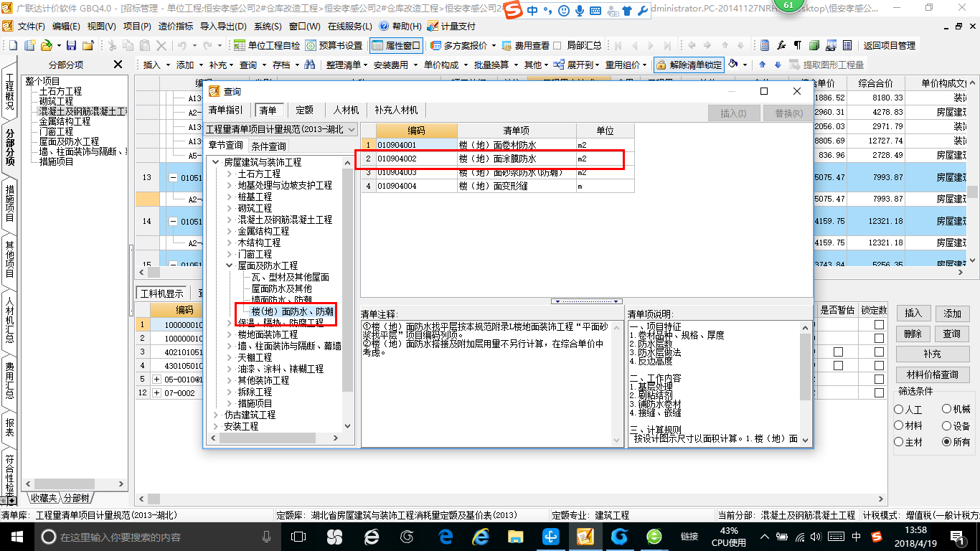Image resolution: width=980 pixels, height=551 pixels.
Task: Click the blue move-up arrow icon
Action: tap(762, 65)
